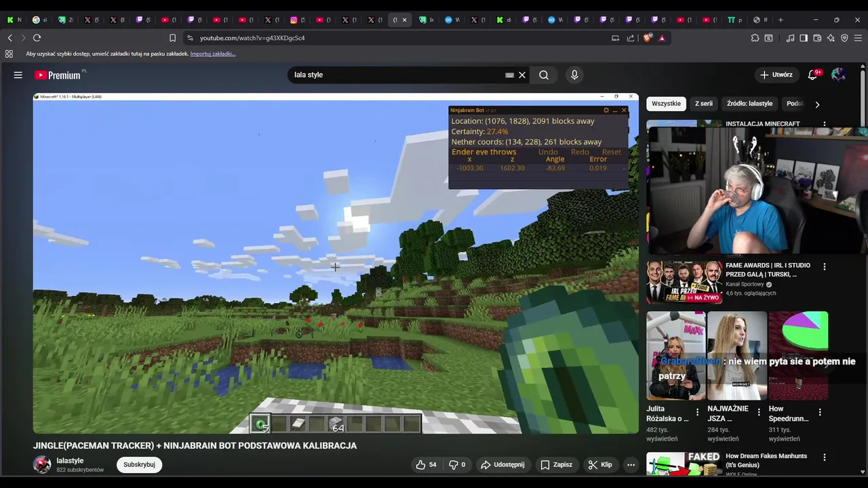868x488 pixels.
Task: Open a new browser tab with plus
Action: (781, 20)
